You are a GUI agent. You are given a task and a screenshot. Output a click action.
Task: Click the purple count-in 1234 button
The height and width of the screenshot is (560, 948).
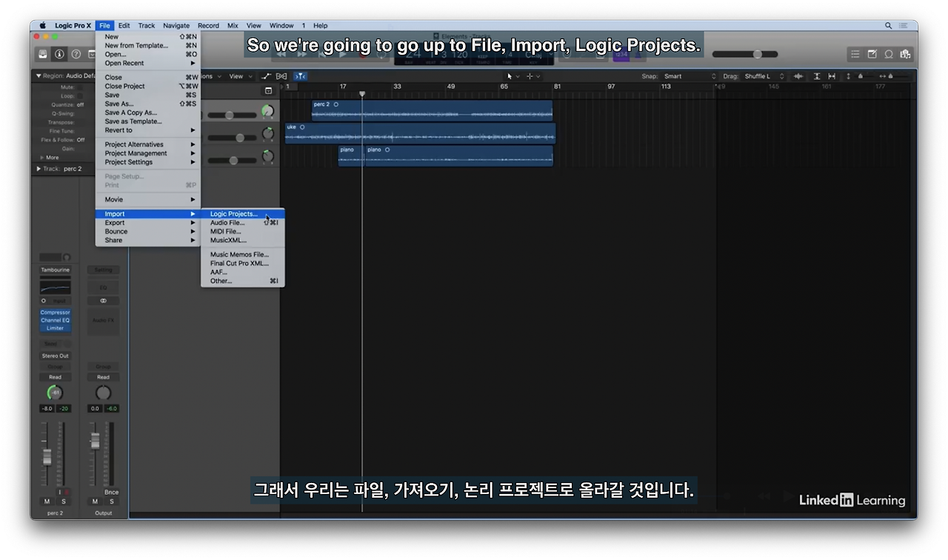click(x=621, y=56)
